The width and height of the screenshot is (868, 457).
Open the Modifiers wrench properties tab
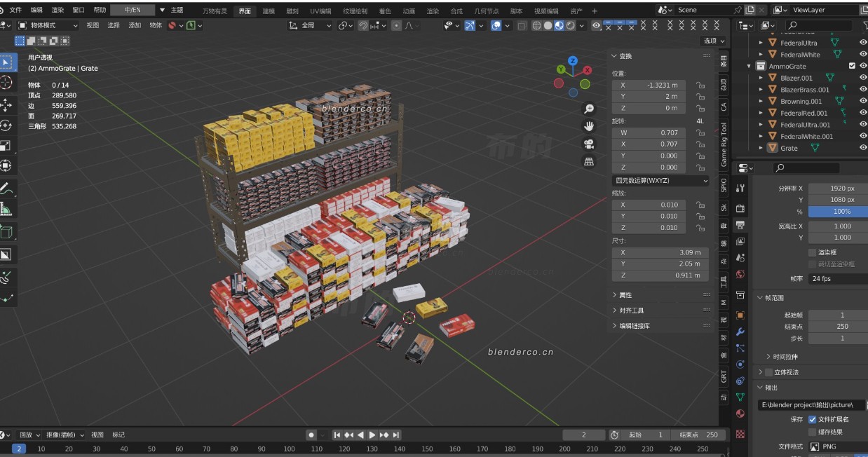coord(740,332)
